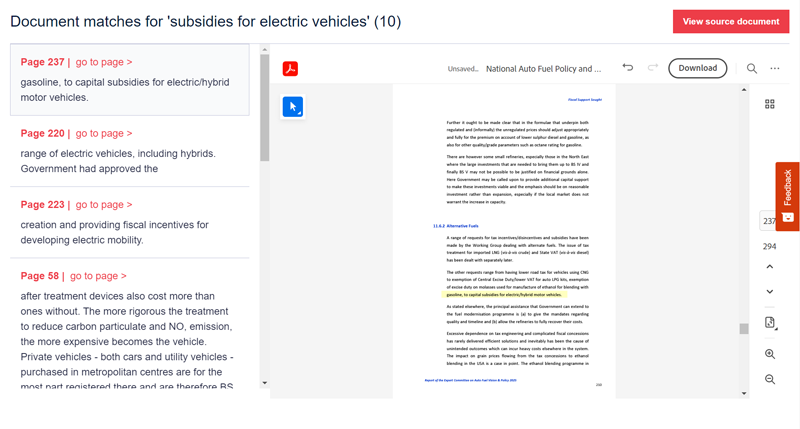This screenshot has width=800, height=429.
Task: Go to previous page with up chevron
Action: click(770, 267)
